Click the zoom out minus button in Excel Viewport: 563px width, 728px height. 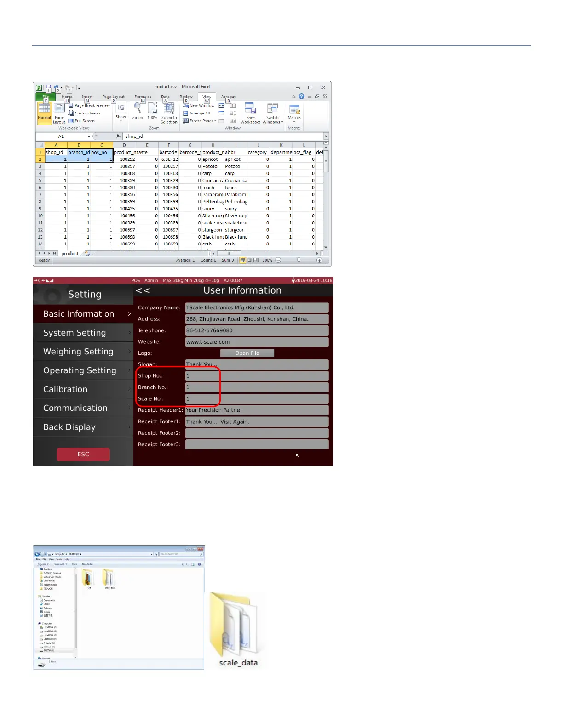278,260
